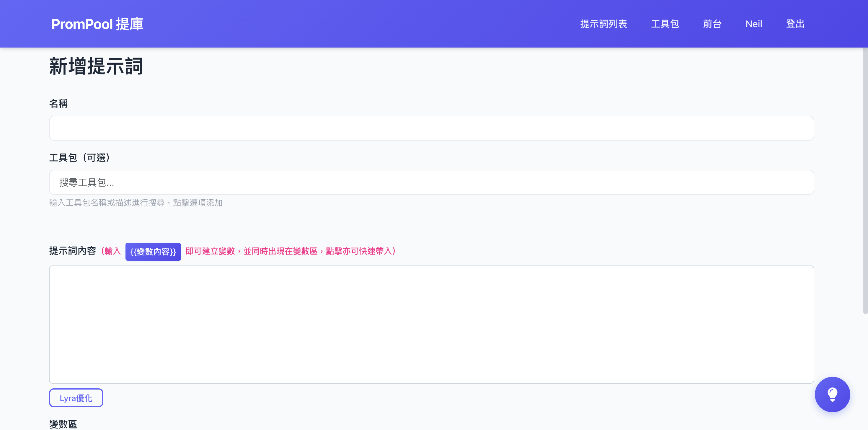The image size is (868, 430).
Task: Click inside the 提示詞內容 textarea
Action: point(431,324)
